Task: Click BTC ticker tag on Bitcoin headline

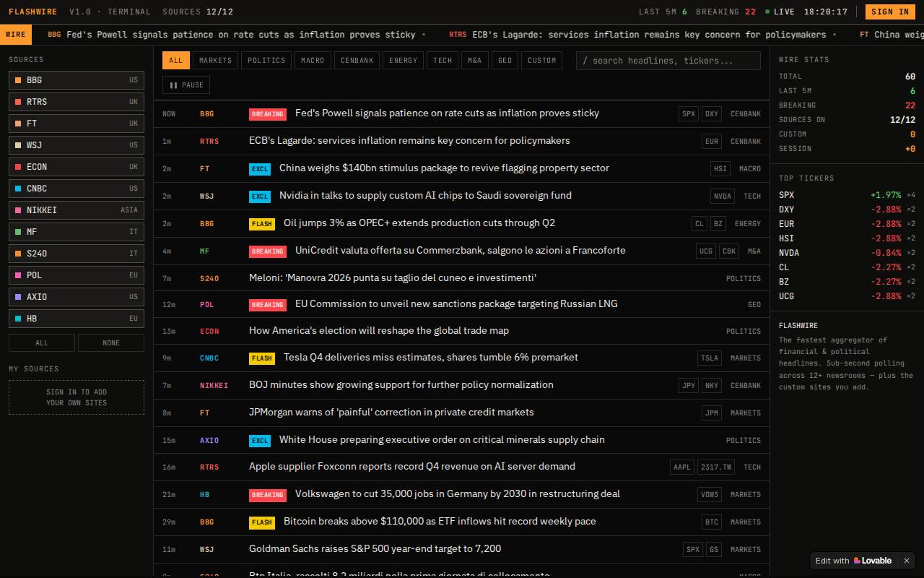Action: [x=712, y=522]
